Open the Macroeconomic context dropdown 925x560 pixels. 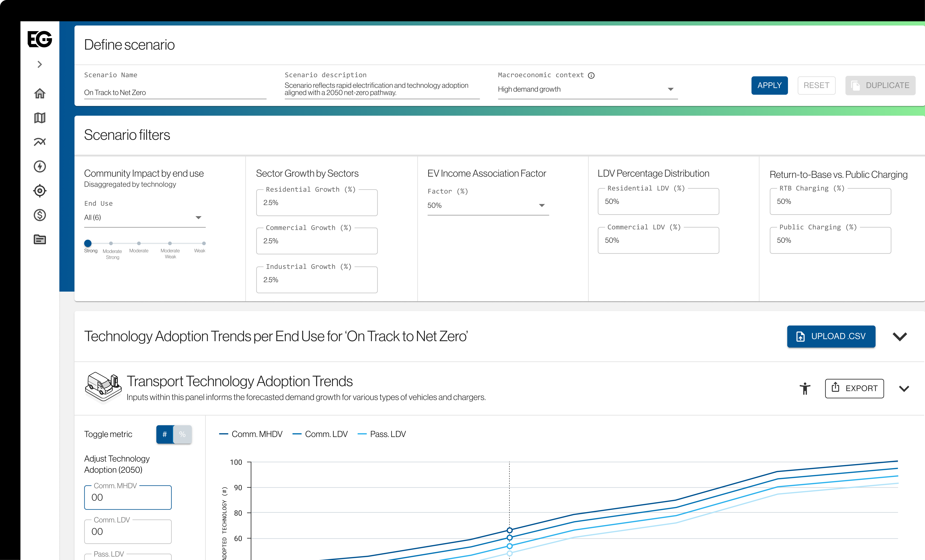pos(587,89)
